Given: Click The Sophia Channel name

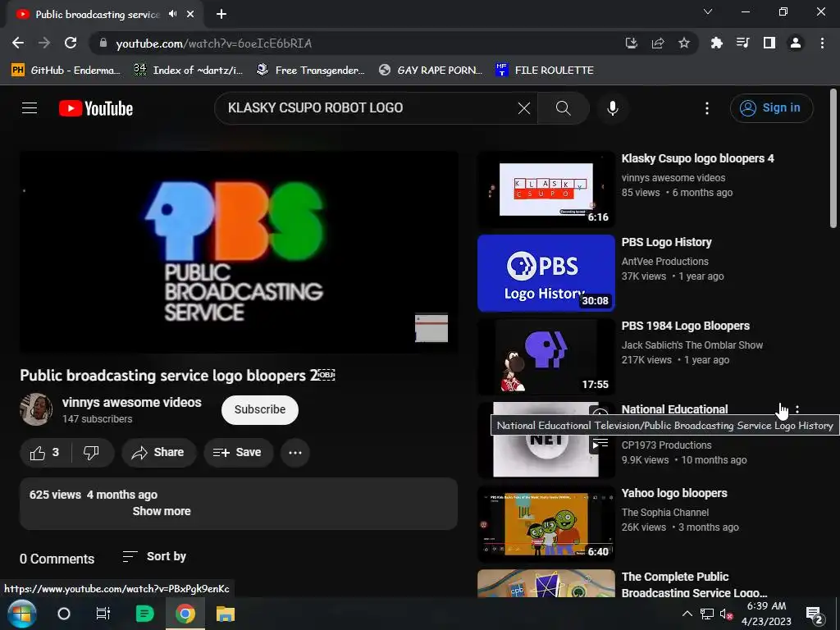Looking at the screenshot, I should [x=664, y=513].
